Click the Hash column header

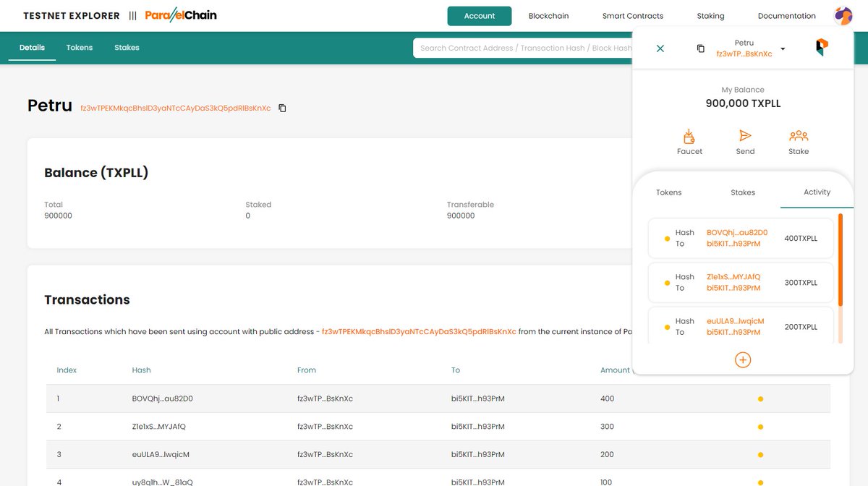click(x=142, y=370)
